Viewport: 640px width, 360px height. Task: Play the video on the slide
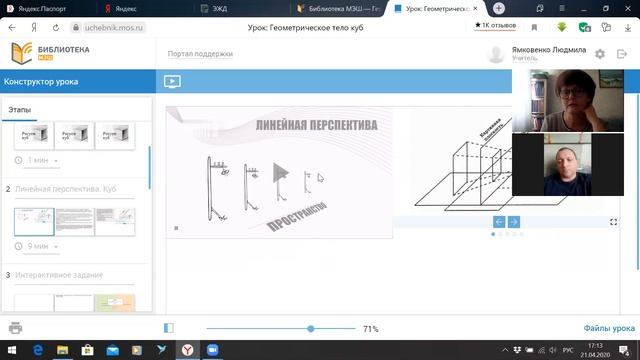(x=280, y=173)
